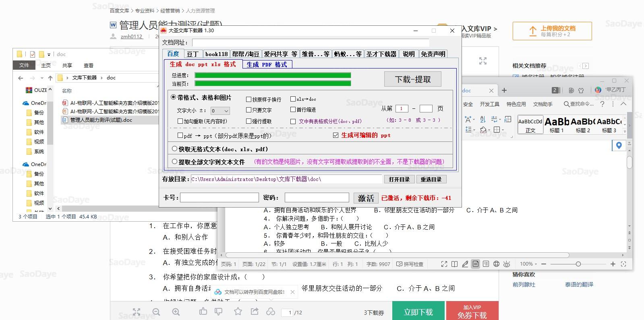
Task: Click the bookmark star icon in Baidu toolbar
Action: click(238, 312)
